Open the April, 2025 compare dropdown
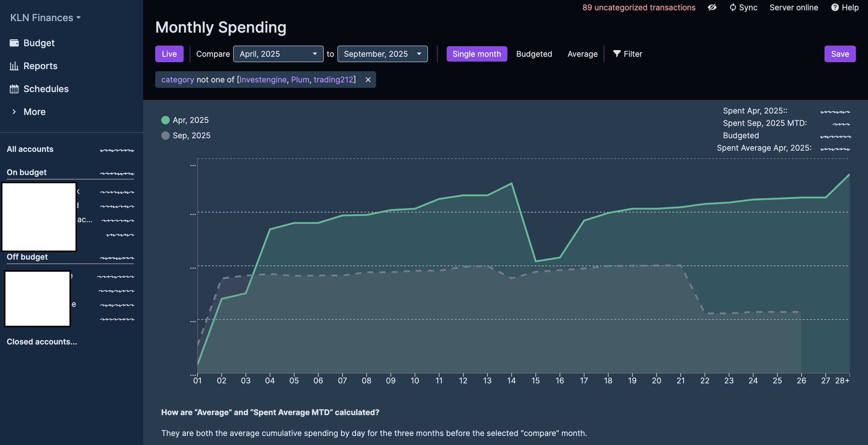Image resolution: width=868 pixels, height=445 pixels. point(278,54)
